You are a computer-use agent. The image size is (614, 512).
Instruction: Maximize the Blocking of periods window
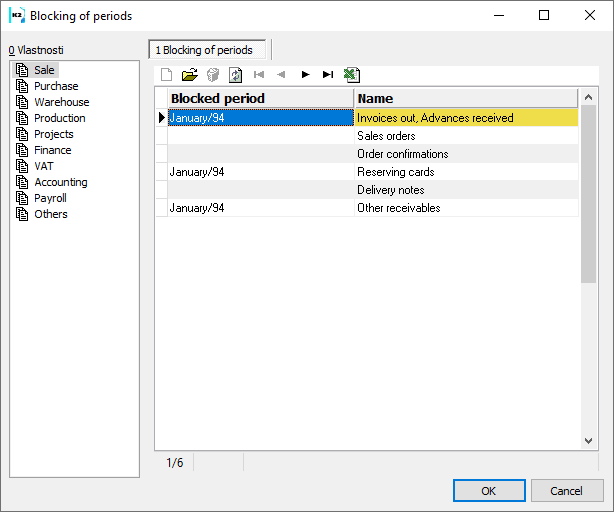point(544,16)
